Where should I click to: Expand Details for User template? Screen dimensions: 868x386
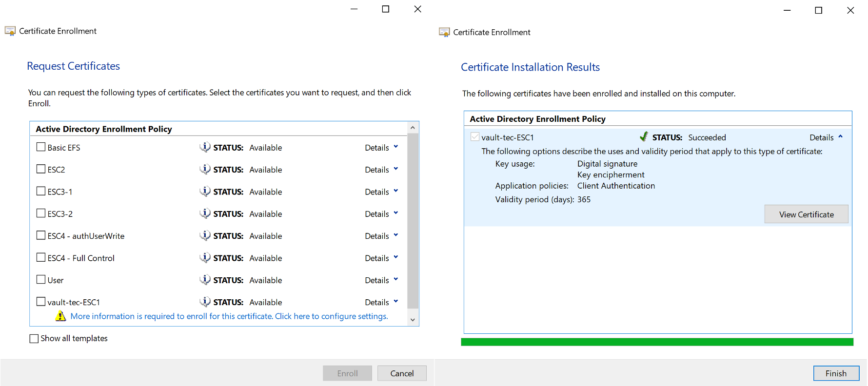382,280
